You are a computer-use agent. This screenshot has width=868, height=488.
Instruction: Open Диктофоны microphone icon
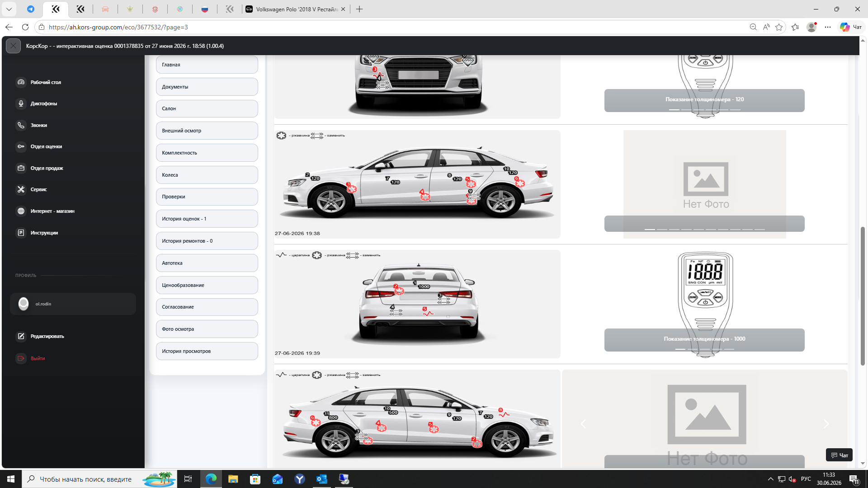(x=21, y=103)
